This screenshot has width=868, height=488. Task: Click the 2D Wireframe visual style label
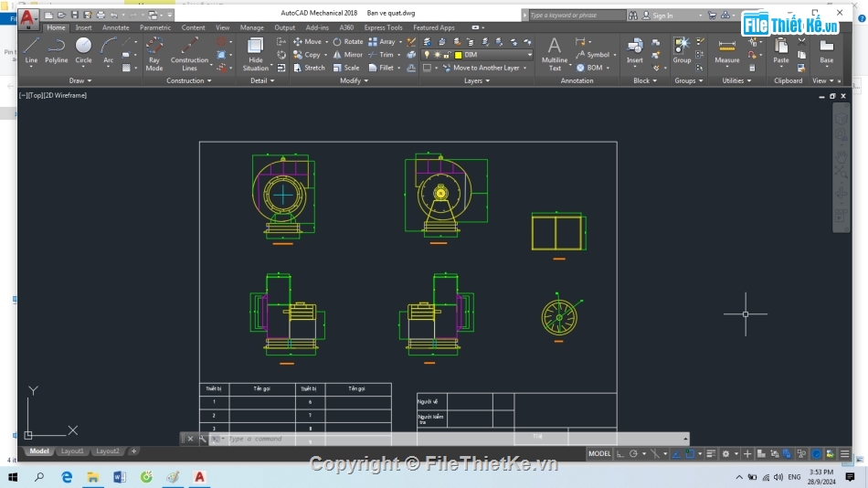coord(65,95)
